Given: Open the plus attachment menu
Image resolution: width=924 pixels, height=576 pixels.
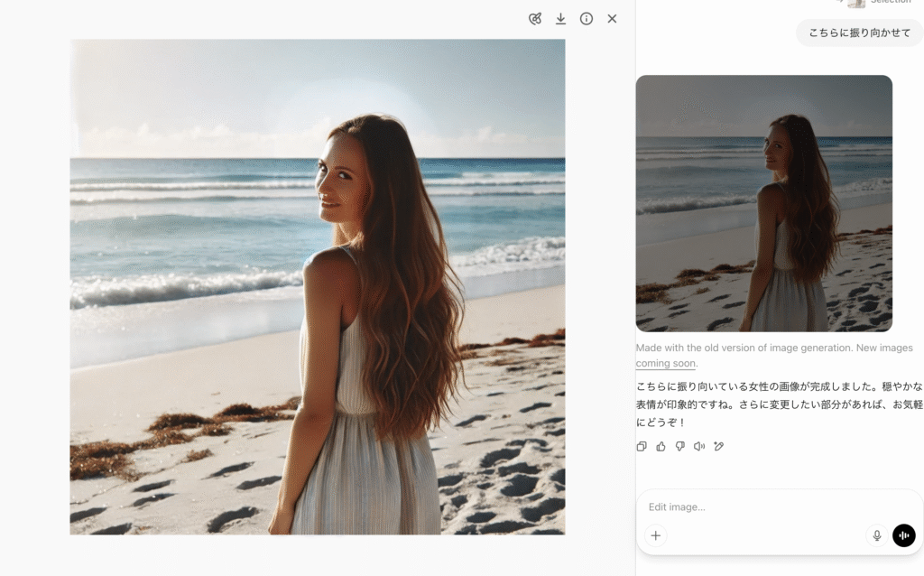Looking at the screenshot, I should 656,535.
